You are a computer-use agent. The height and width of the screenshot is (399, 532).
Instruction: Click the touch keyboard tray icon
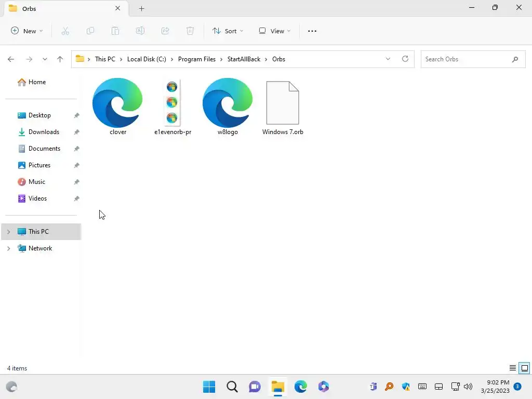click(422, 387)
